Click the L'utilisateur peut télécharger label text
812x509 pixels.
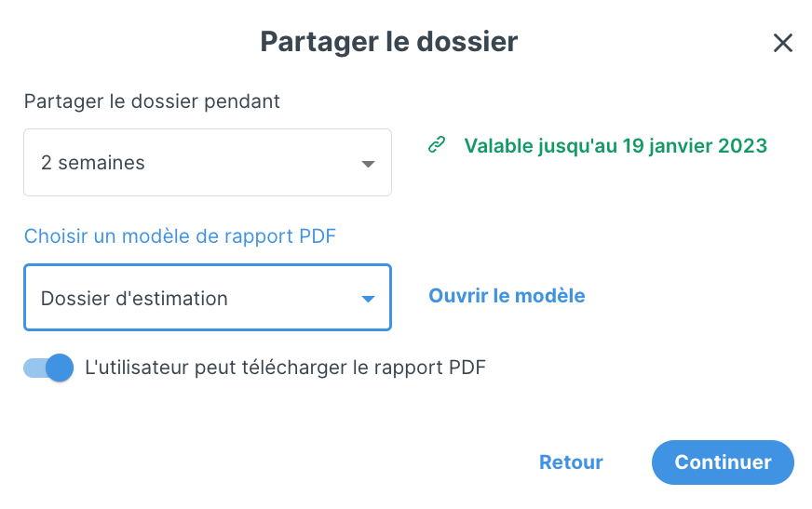[x=285, y=368]
